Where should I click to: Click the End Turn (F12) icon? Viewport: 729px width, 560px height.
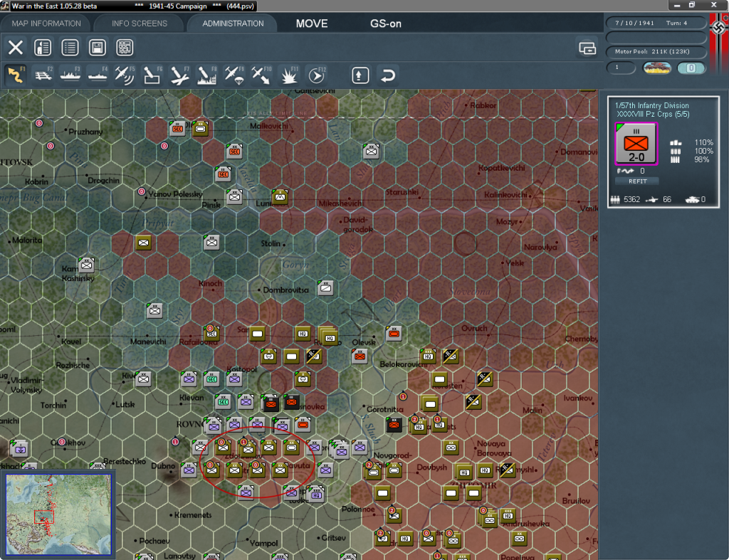pyautogui.click(x=316, y=75)
